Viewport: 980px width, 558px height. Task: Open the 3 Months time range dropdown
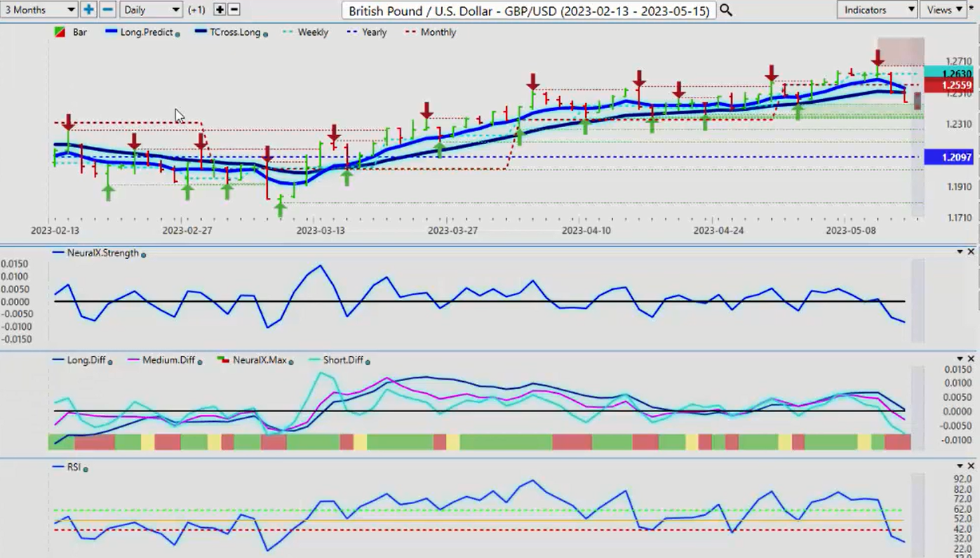(x=39, y=10)
